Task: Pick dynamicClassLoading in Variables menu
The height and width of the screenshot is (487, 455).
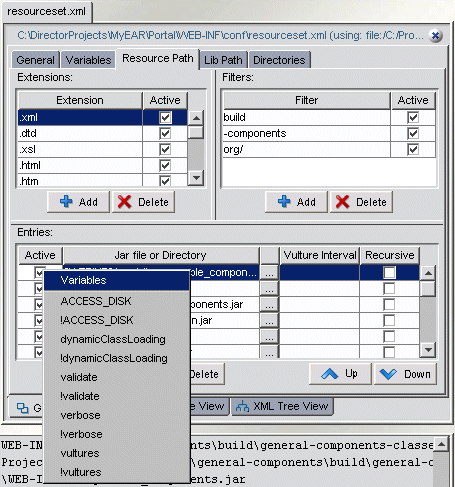Action: (117, 339)
